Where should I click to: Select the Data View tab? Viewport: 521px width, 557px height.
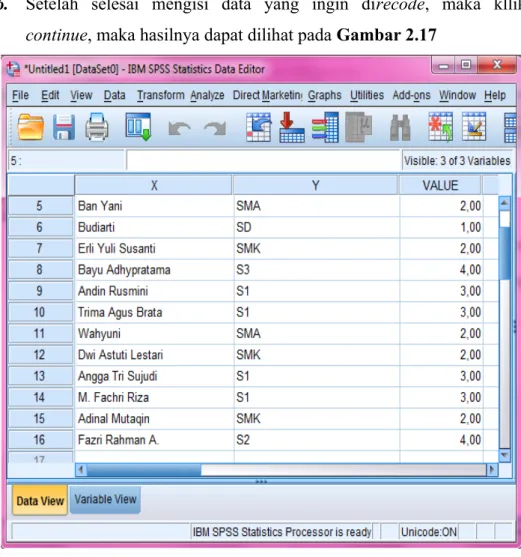point(40,501)
